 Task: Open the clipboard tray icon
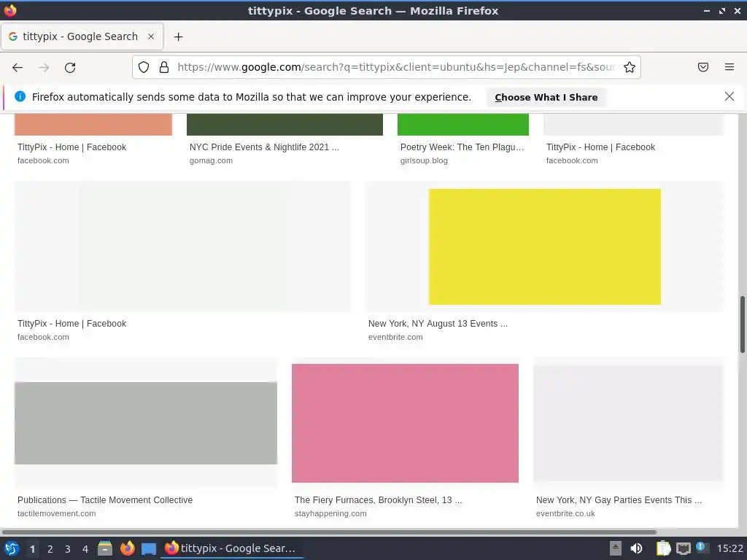[x=663, y=548]
